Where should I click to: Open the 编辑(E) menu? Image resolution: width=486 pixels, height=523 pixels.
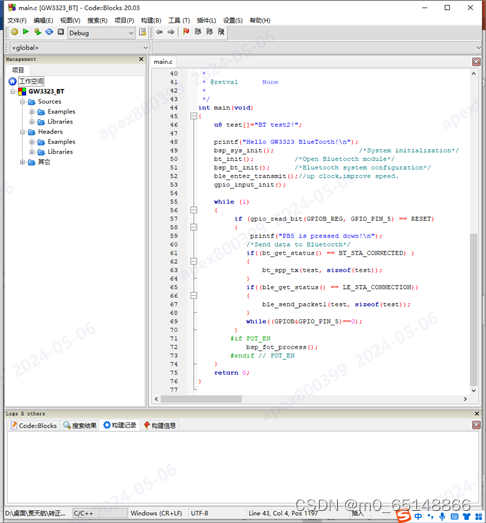point(43,20)
